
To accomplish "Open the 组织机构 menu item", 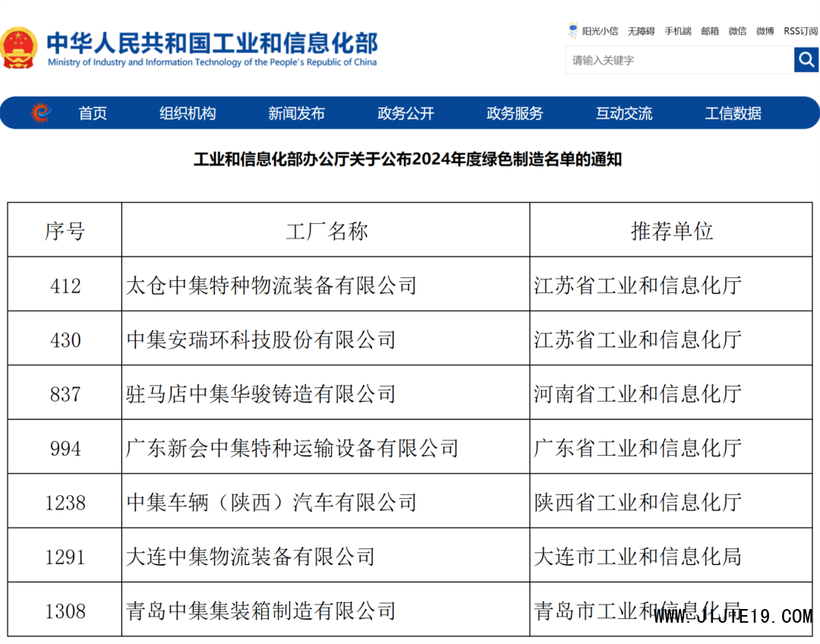I will (188, 113).
